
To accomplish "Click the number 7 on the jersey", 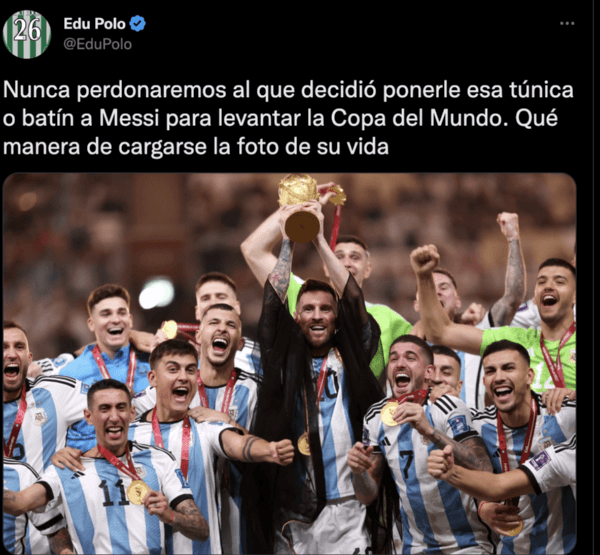I will 407,465.
